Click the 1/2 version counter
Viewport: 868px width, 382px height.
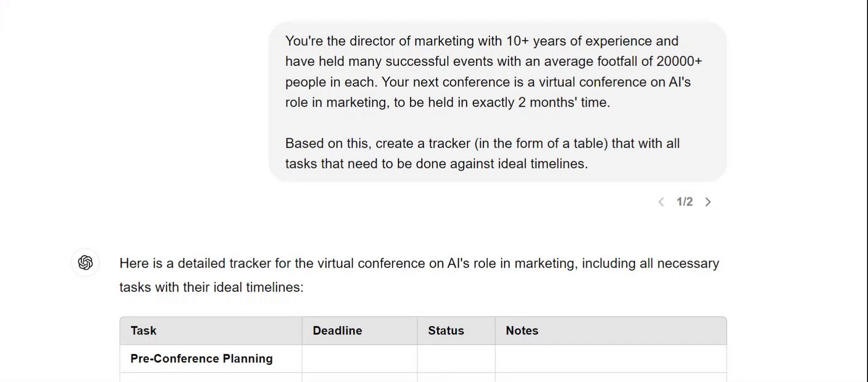[684, 202]
